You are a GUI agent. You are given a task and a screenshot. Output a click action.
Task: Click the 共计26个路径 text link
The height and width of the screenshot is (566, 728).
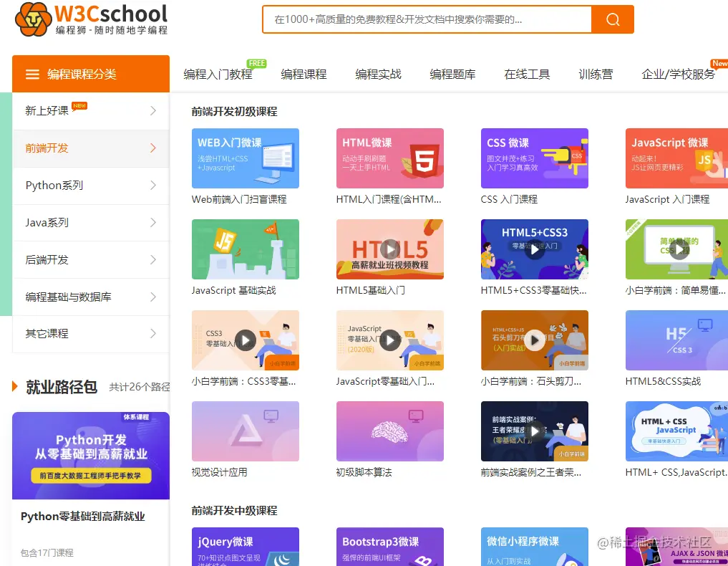(140, 387)
